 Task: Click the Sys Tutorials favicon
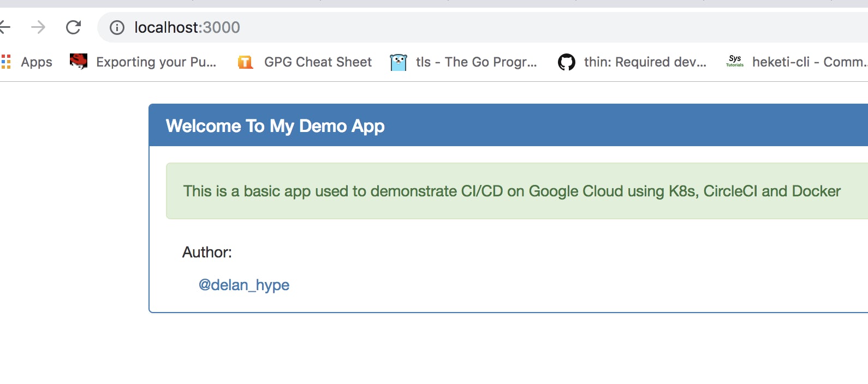click(735, 62)
